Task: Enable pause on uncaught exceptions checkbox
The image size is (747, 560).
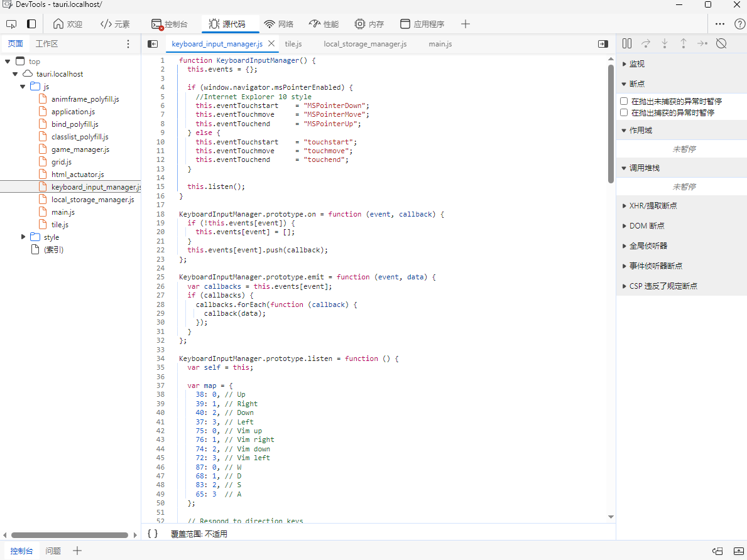Action: tap(624, 101)
